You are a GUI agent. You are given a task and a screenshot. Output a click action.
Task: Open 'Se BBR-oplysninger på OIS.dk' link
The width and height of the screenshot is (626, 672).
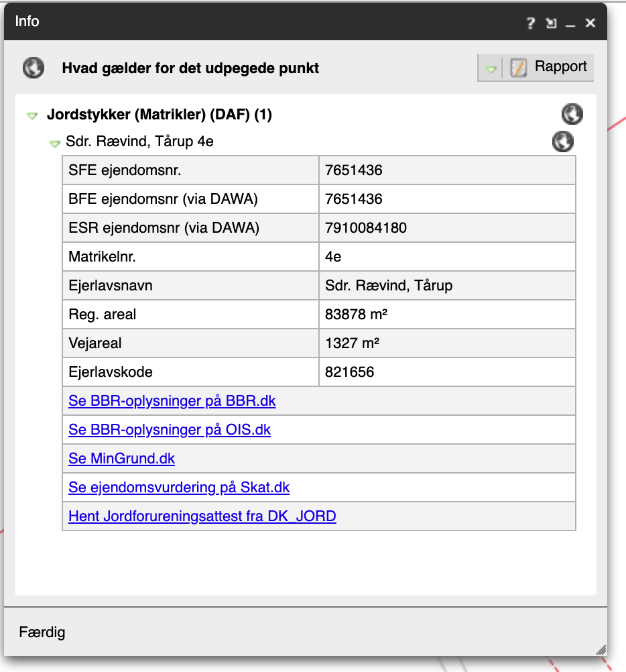click(x=170, y=430)
